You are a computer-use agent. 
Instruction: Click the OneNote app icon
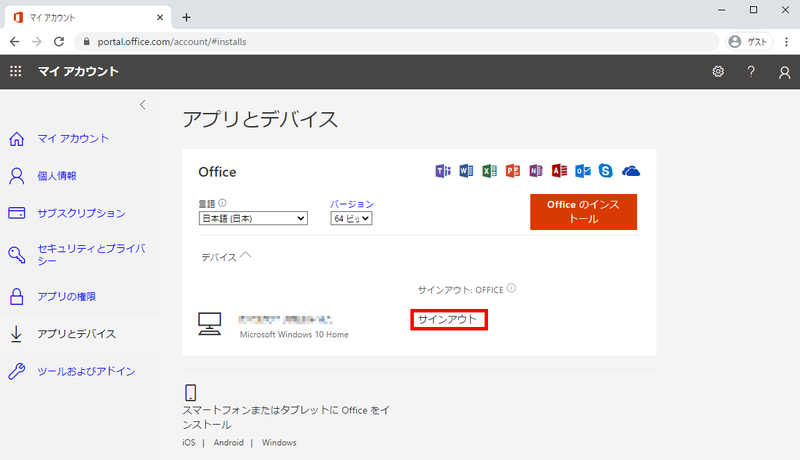coord(536,171)
